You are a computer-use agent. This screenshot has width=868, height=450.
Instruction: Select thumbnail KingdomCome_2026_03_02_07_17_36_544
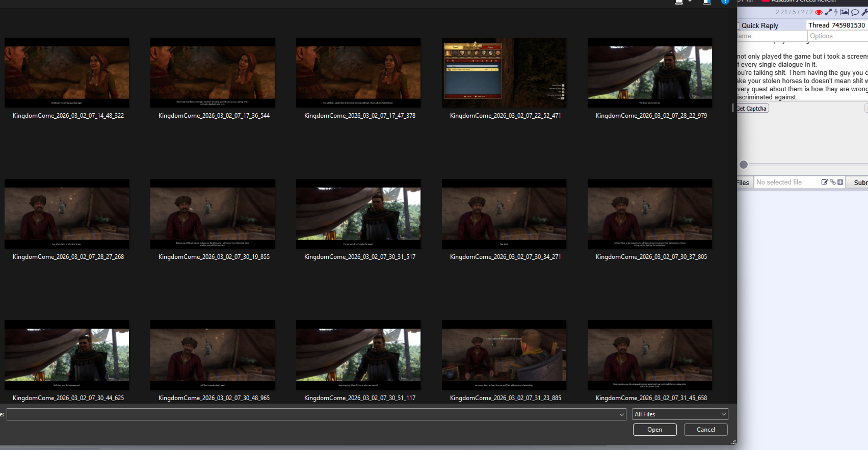pos(213,73)
